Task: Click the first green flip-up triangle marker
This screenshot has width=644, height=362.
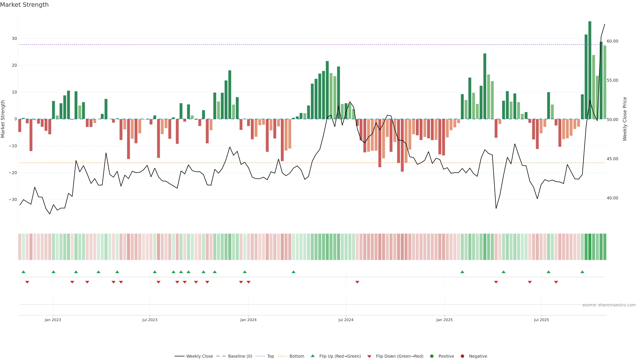Action: 23,272
